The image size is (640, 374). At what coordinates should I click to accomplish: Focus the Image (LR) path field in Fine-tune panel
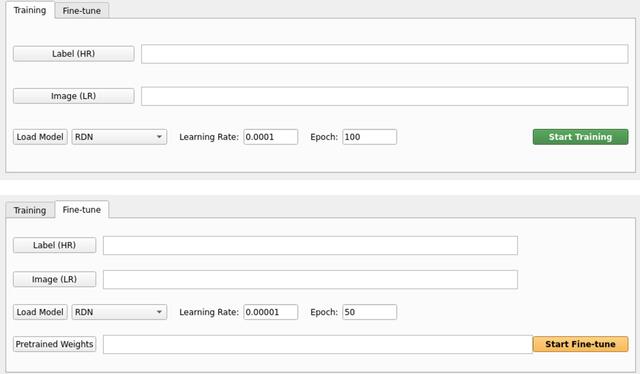[310, 279]
